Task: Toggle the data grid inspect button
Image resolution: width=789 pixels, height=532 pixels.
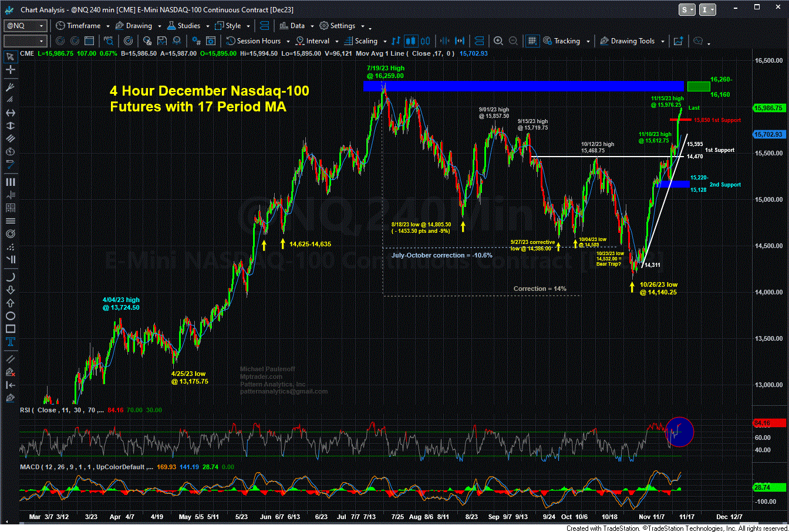Action: 532,41
